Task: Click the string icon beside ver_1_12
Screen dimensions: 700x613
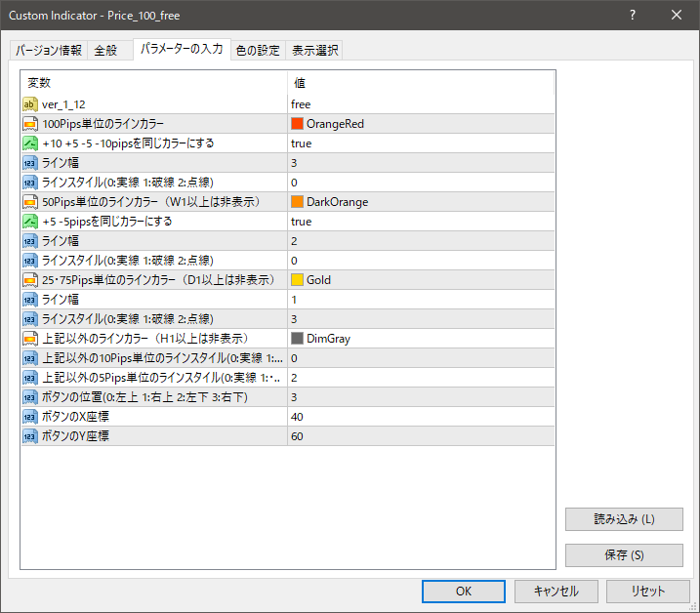Action: 29,103
